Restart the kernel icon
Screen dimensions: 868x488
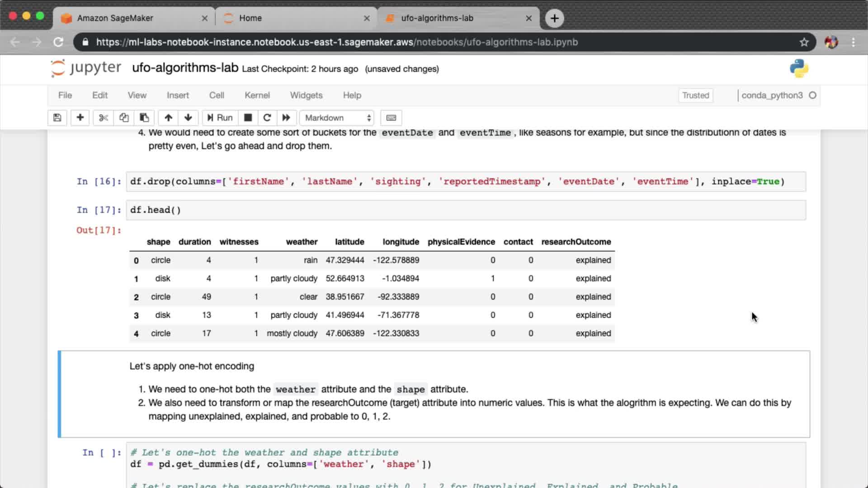tap(267, 118)
